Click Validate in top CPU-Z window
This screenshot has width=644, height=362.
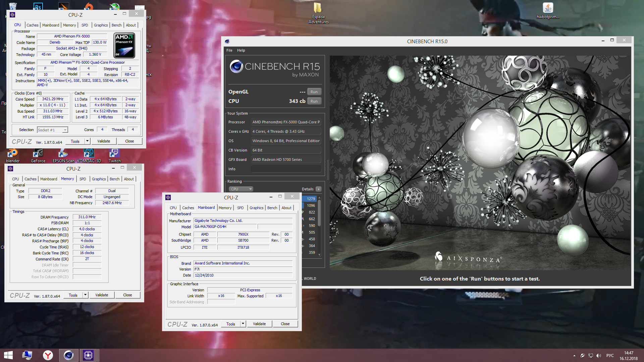[104, 141]
